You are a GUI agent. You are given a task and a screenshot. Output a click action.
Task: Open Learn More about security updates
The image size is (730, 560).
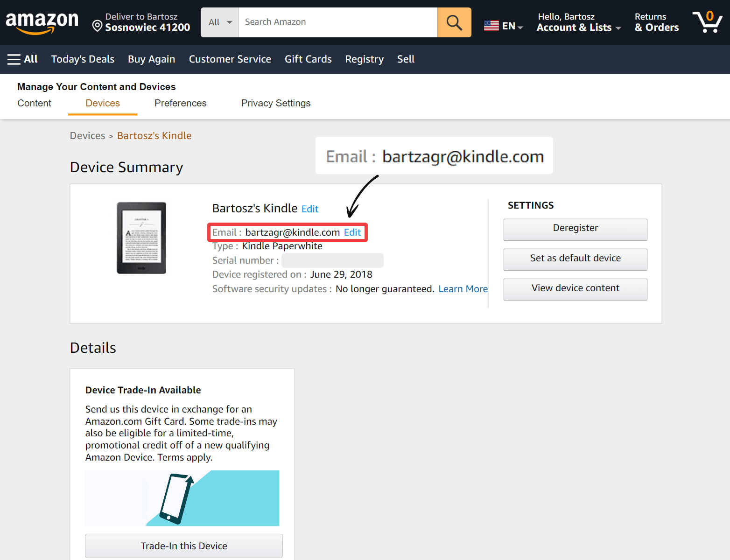463,289
